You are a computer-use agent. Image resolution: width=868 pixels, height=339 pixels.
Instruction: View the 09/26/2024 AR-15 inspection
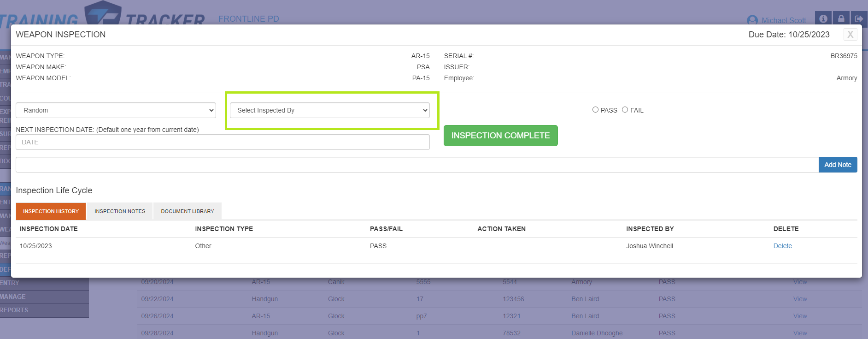[800, 316]
